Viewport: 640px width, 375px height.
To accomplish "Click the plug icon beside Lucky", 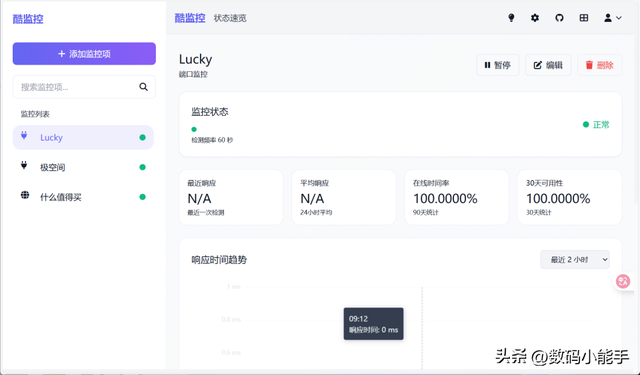I will (24, 136).
